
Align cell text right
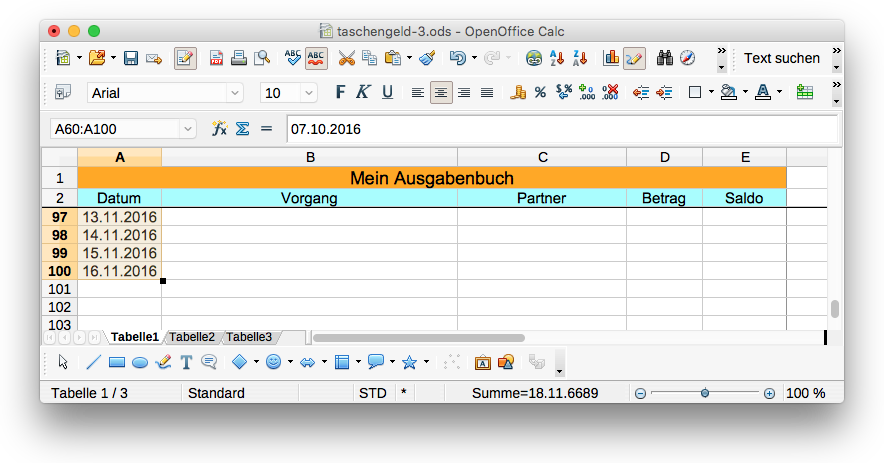tap(464, 92)
